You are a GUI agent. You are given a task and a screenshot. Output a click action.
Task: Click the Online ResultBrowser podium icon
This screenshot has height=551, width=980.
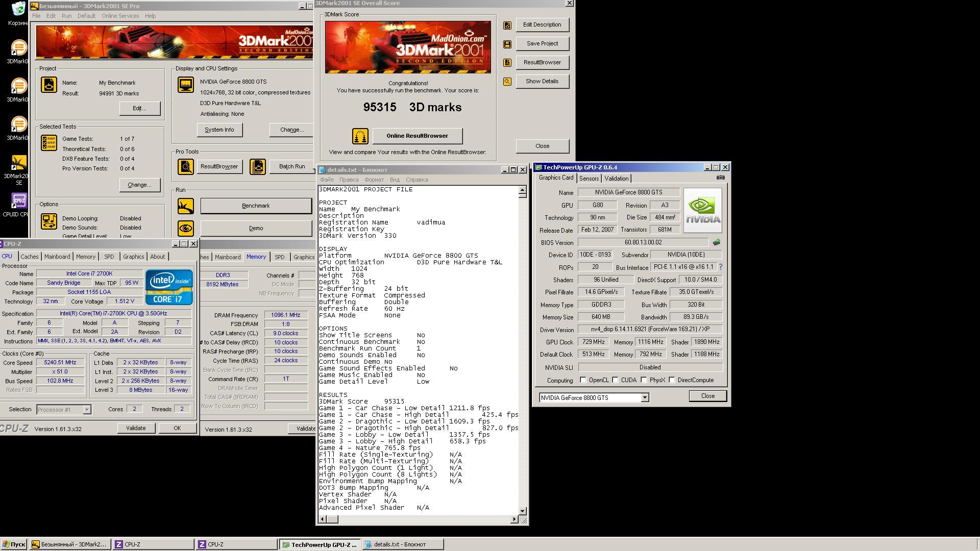pyautogui.click(x=360, y=136)
